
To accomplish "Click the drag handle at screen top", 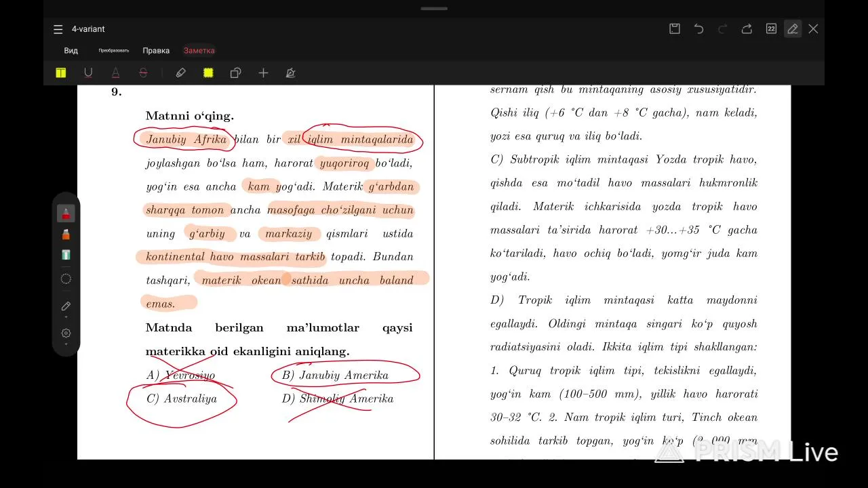I will tap(434, 9).
